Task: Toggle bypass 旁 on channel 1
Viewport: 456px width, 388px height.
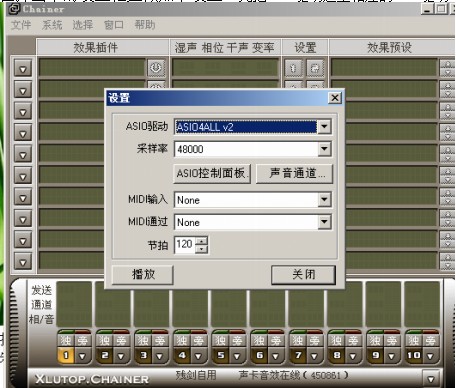Action: (x=82, y=340)
